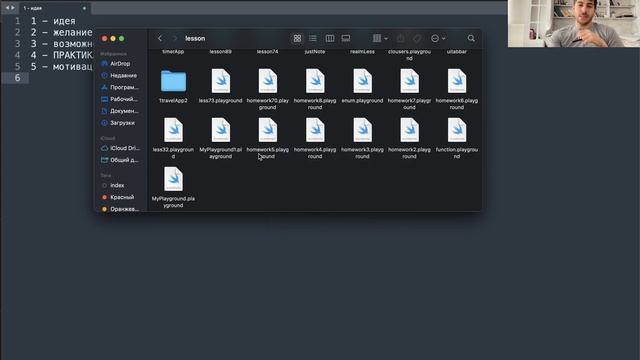Image resolution: width=640 pixels, height=360 pixels.
Task: Switch Finder to list view
Action: point(313,38)
